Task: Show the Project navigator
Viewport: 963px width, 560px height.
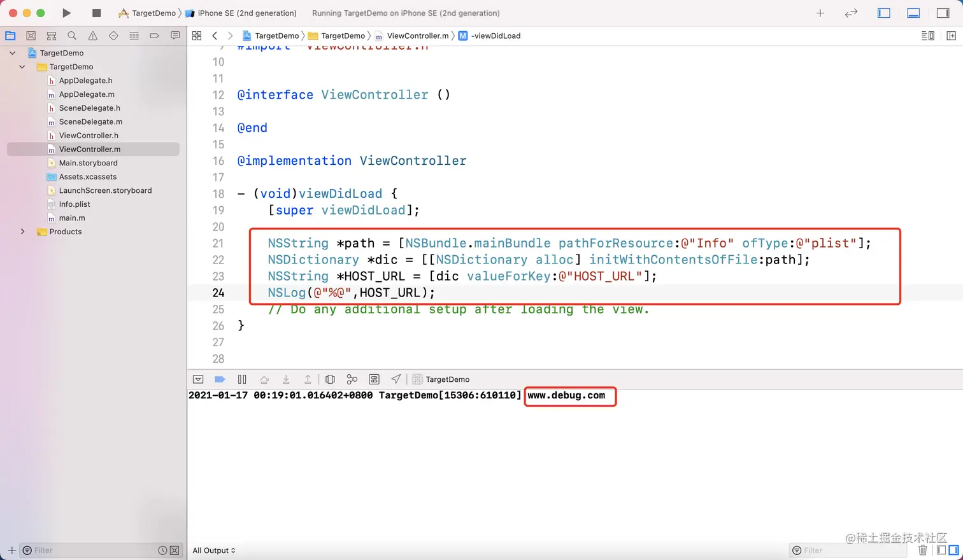Action: 10,36
